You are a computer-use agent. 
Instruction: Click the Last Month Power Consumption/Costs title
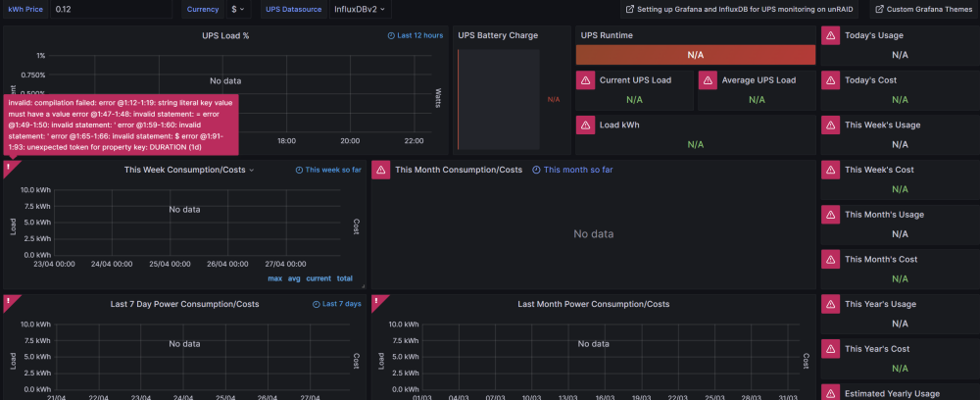(594, 304)
